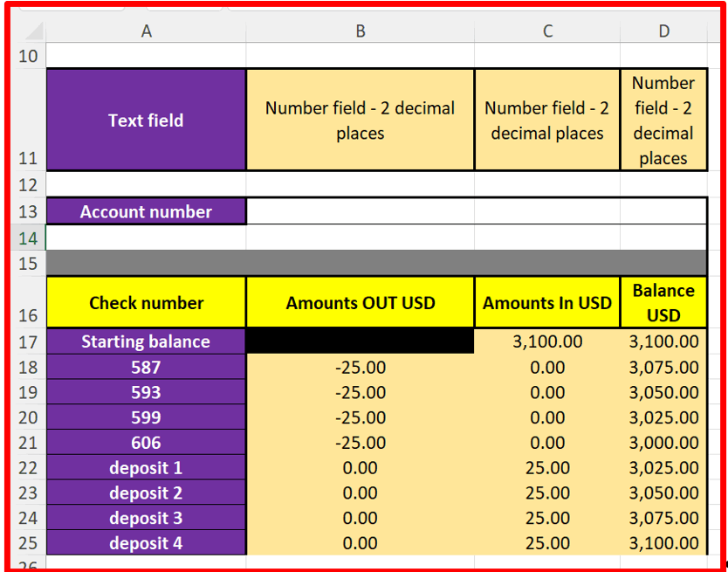Click the 'deposit 3' cell
The height and width of the screenshot is (572, 728).
point(147,518)
